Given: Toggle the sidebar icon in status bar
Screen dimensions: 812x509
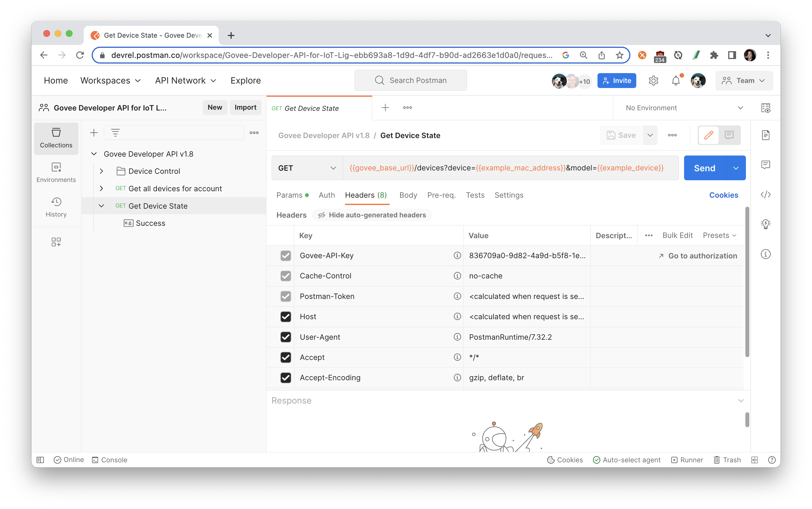Looking at the screenshot, I should [x=40, y=460].
